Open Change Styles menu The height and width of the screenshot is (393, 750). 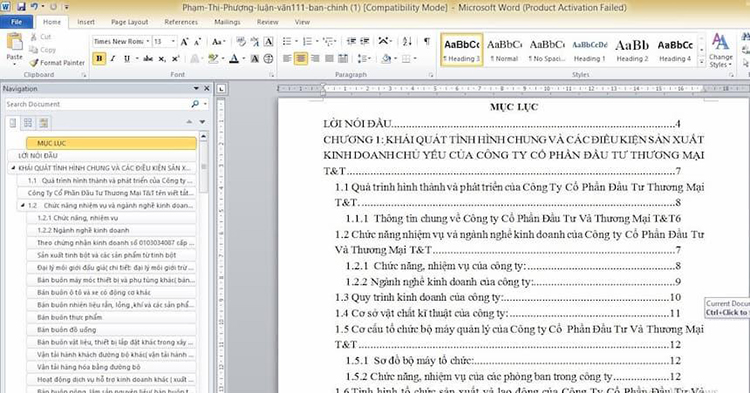pyautogui.click(x=721, y=50)
